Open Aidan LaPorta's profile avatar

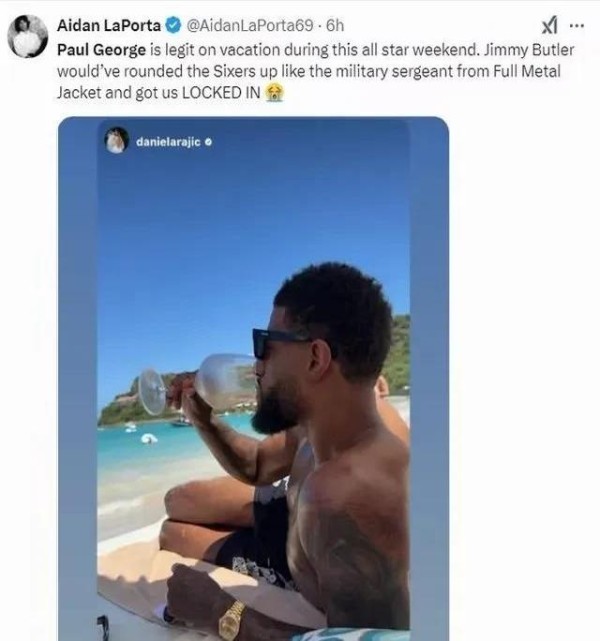[x=27, y=37]
